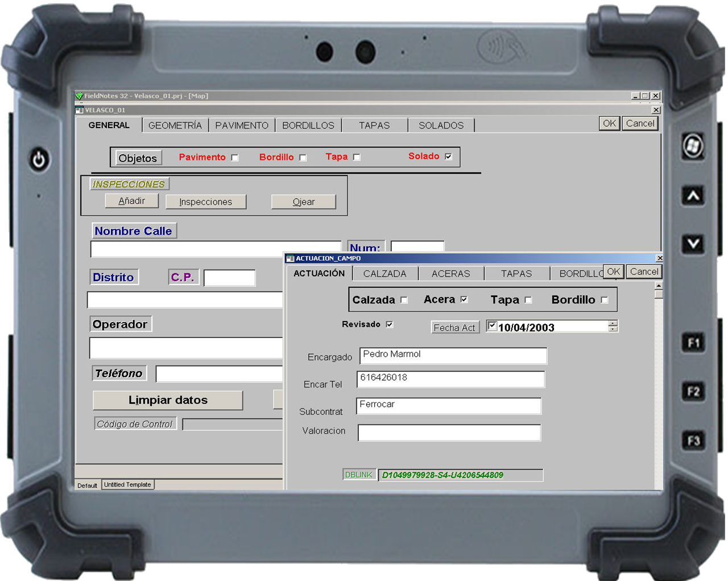Select the Untitled Template bottom tab
This screenshot has height=581, width=728.
[x=127, y=485]
